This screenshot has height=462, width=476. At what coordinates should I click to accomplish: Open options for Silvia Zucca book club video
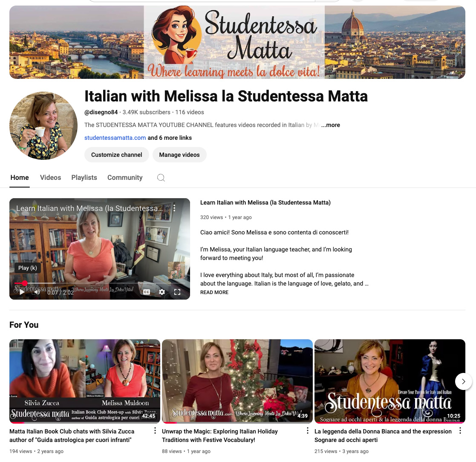[x=155, y=430]
